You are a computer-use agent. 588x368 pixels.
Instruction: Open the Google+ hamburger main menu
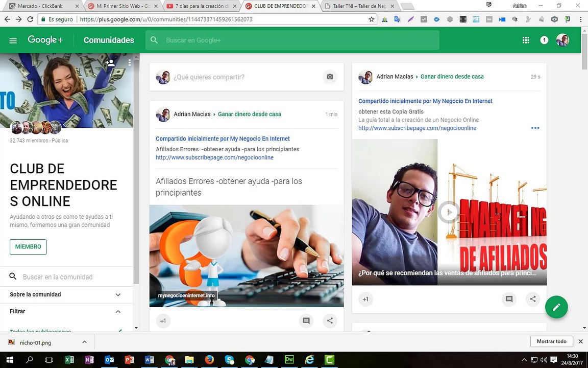tap(13, 40)
